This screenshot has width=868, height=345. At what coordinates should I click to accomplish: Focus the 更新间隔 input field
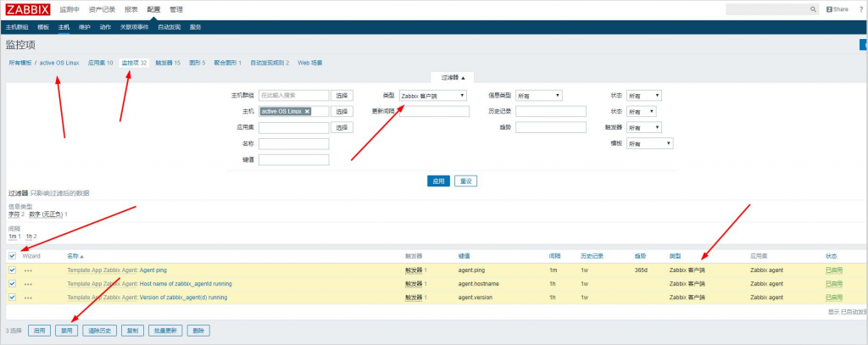click(x=434, y=111)
